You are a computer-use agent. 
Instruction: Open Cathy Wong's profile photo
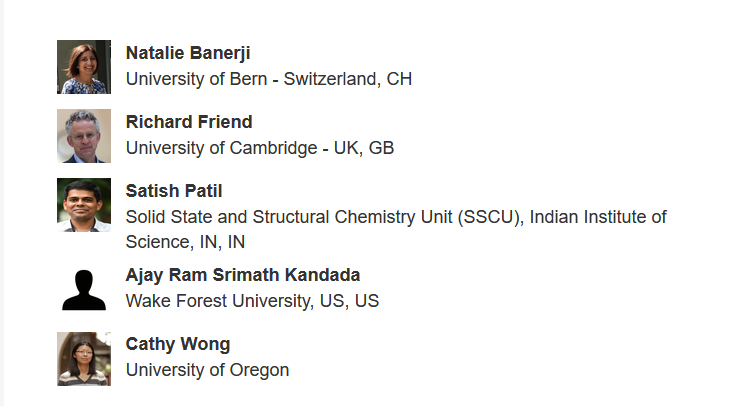(84, 359)
